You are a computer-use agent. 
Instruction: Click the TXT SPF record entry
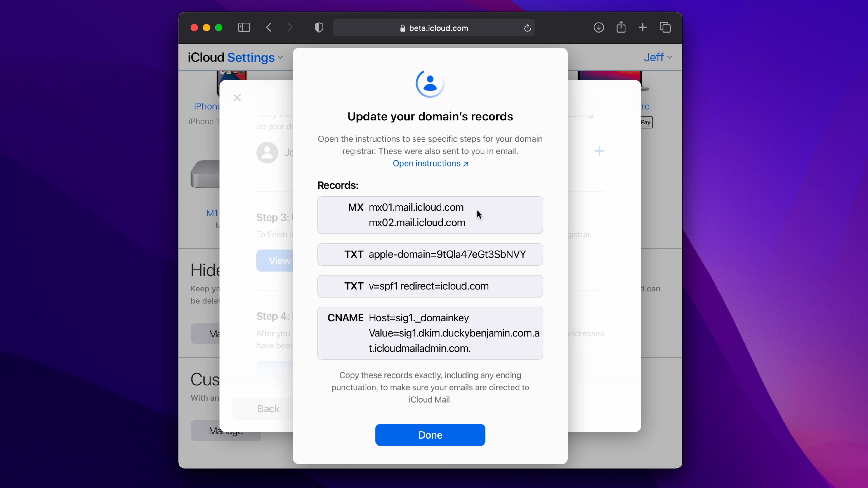[x=430, y=286]
